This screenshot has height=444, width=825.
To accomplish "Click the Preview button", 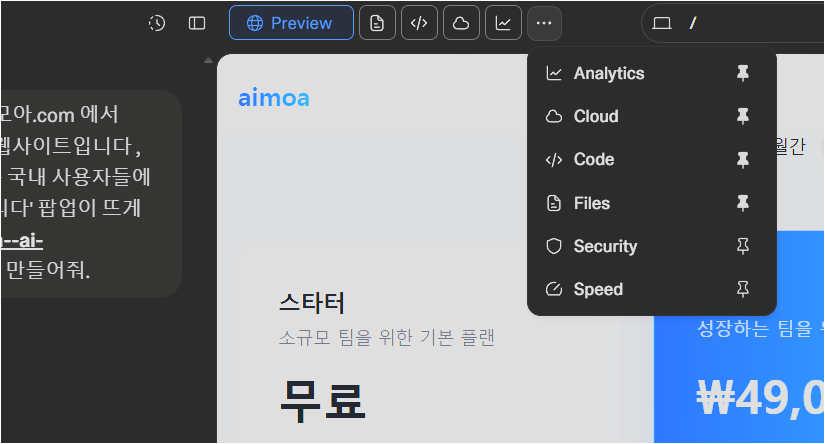I will 291,23.
